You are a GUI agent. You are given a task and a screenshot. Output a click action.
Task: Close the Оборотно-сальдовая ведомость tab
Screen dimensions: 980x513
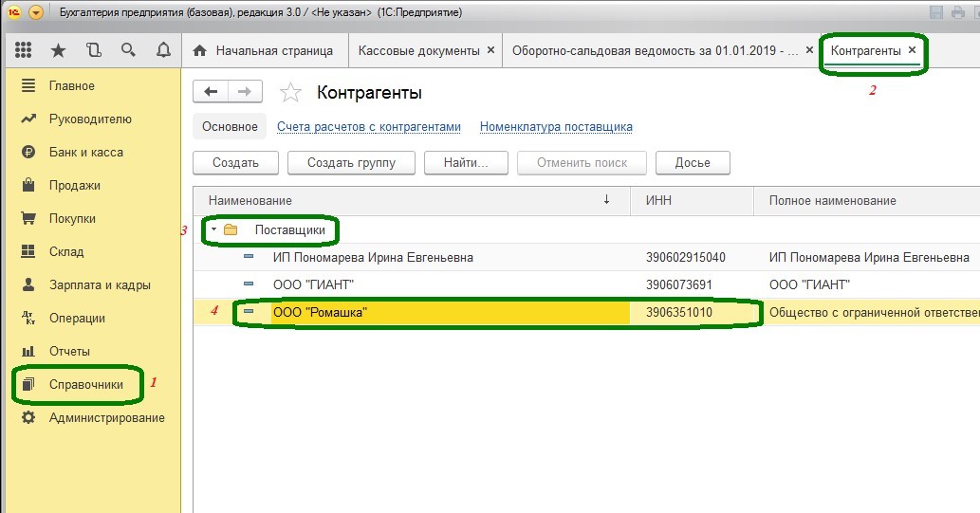point(809,50)
